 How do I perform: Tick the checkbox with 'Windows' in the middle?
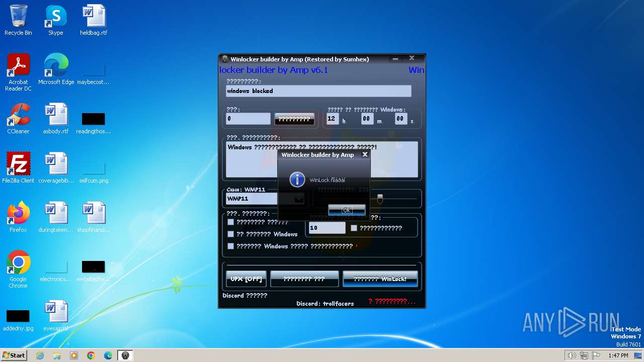point(230,246)
